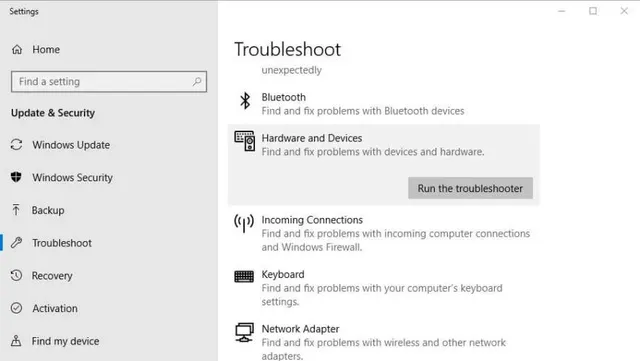Expand the Incoming Connections troubleshooter title
Image resolution: width=640 pixels, height=361 pixels.
[x=312, y=220]
